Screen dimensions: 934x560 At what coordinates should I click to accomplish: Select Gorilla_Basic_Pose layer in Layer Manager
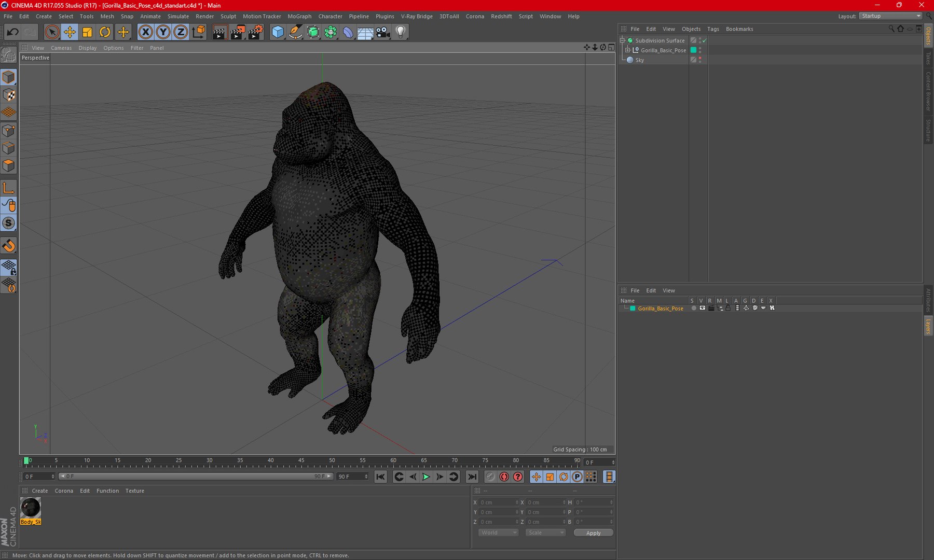[660, 309]
